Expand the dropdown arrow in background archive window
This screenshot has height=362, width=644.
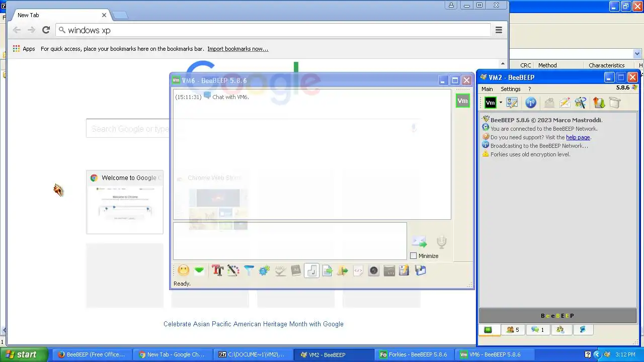637,53
